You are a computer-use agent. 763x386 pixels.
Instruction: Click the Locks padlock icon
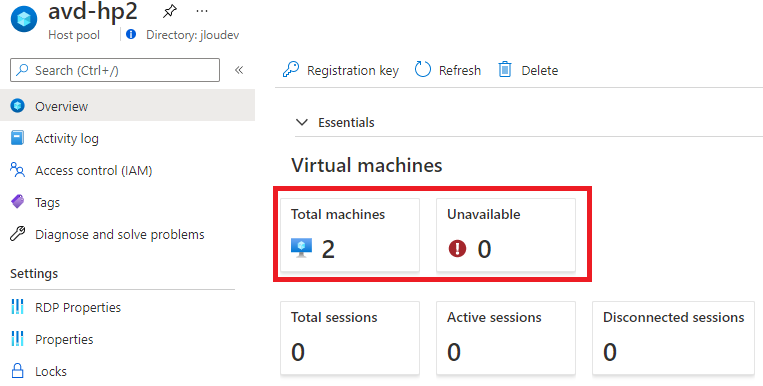pos(18,371)
